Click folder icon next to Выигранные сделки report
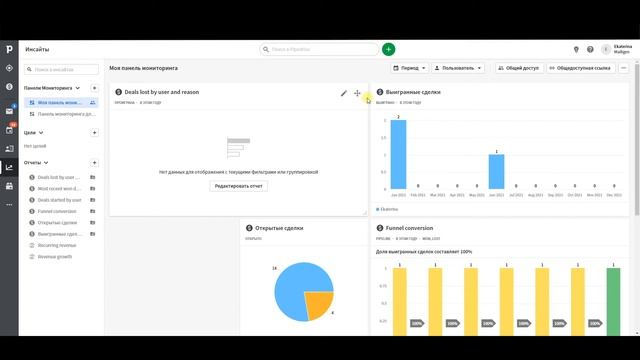 click(93, 234)
